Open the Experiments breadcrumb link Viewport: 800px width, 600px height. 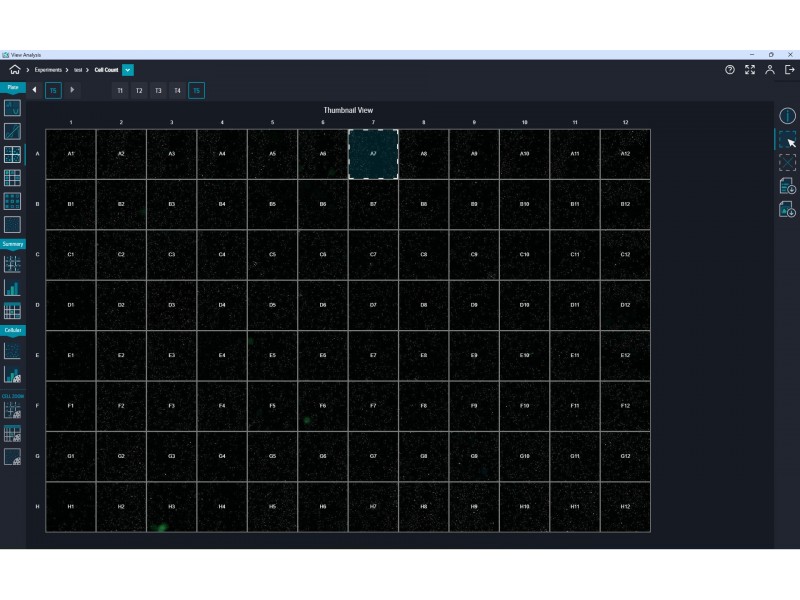tap(48, 70)
